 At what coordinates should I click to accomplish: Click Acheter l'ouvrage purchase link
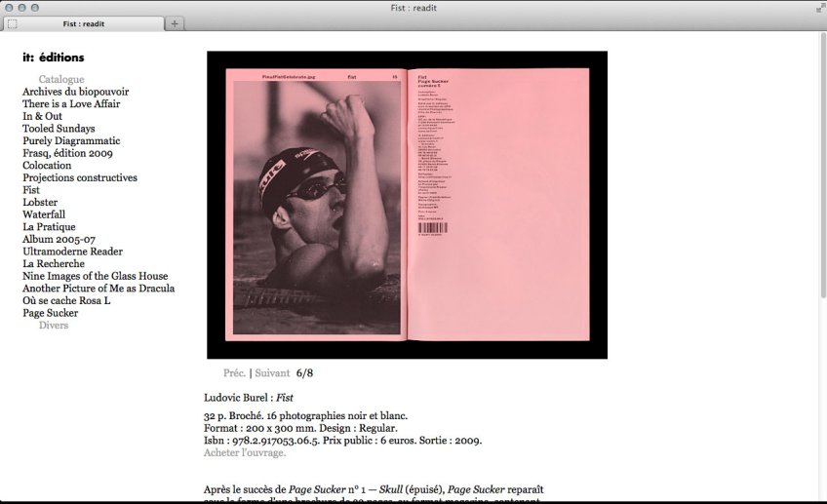(245, 453)
